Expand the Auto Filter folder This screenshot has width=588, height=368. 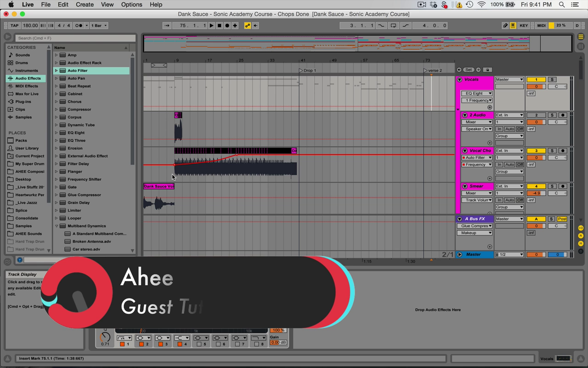[57, 70]
